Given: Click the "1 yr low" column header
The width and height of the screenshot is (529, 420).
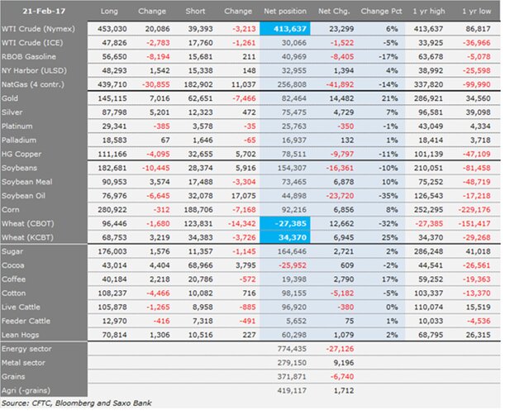Looking at the screenshot, I should 480,12.
